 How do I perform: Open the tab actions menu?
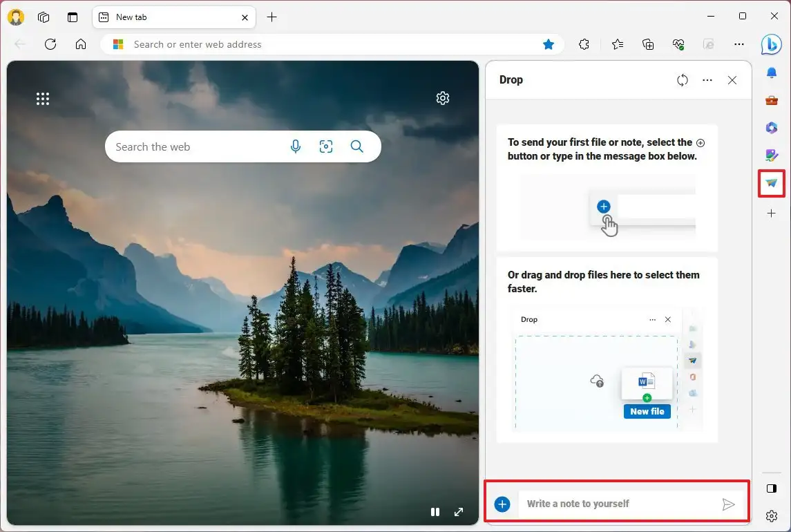pyautogui.click(x=73, y=17)
